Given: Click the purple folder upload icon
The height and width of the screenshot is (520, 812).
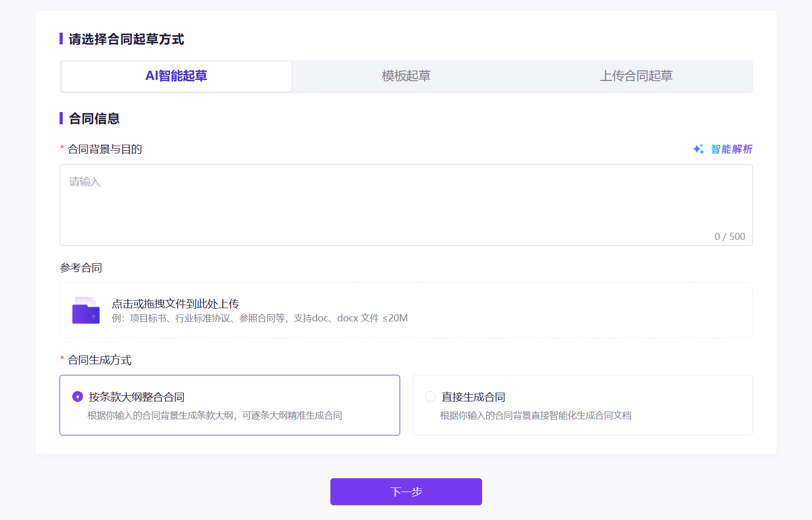Looking at the screenshot, I should click(86, 311).
